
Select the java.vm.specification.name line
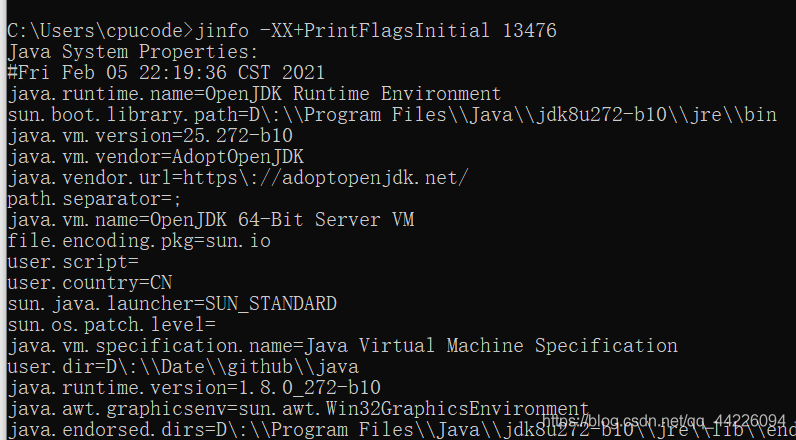(x=342, y=345)
